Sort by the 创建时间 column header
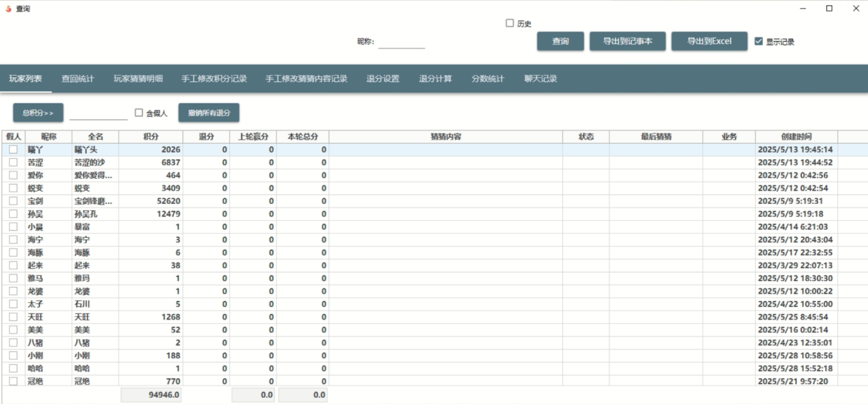The width and height of the screenshot is (868, 404). tap(796, 137)
